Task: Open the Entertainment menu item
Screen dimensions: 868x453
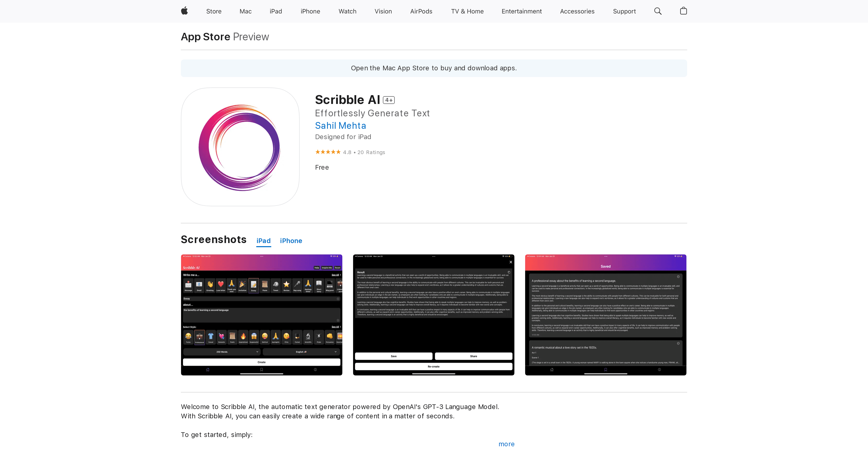Action: 521,11
